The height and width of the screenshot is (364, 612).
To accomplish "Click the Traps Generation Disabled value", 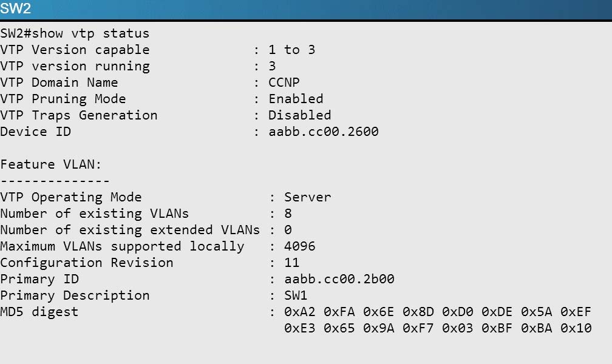I will point(300,115).
